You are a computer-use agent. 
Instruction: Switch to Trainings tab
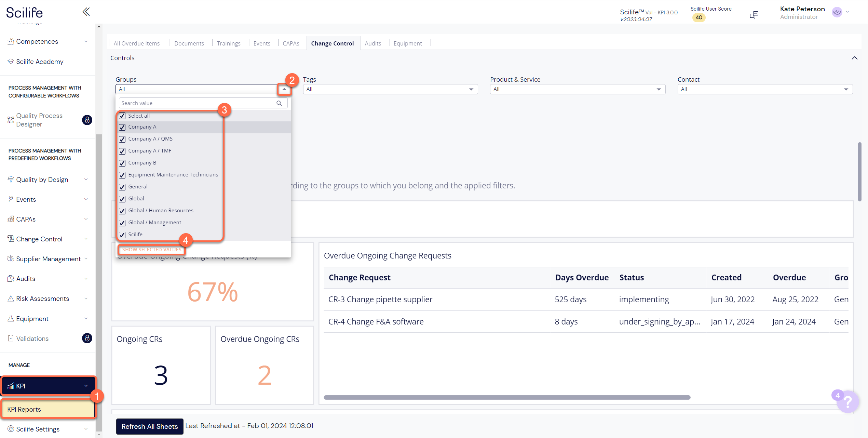coord(229,43)
